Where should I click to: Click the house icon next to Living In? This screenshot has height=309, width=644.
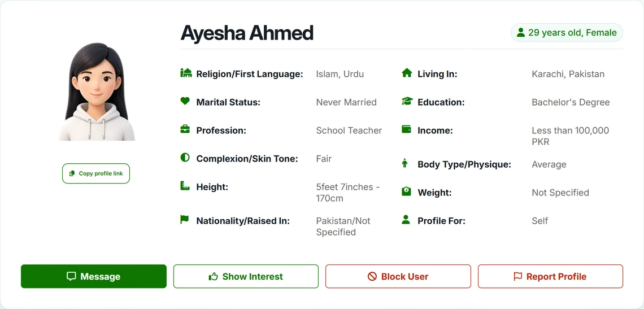(x=407, y=73)
